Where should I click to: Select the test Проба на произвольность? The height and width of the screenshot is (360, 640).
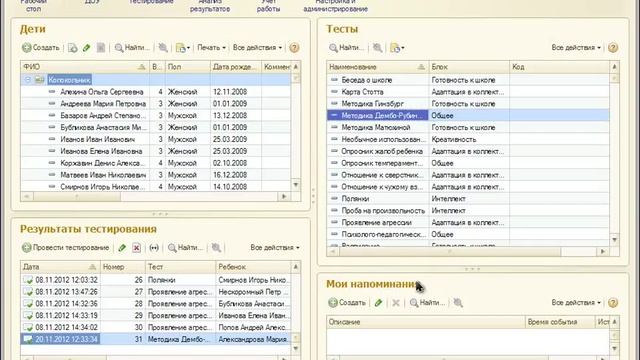(x=468, y=211)
